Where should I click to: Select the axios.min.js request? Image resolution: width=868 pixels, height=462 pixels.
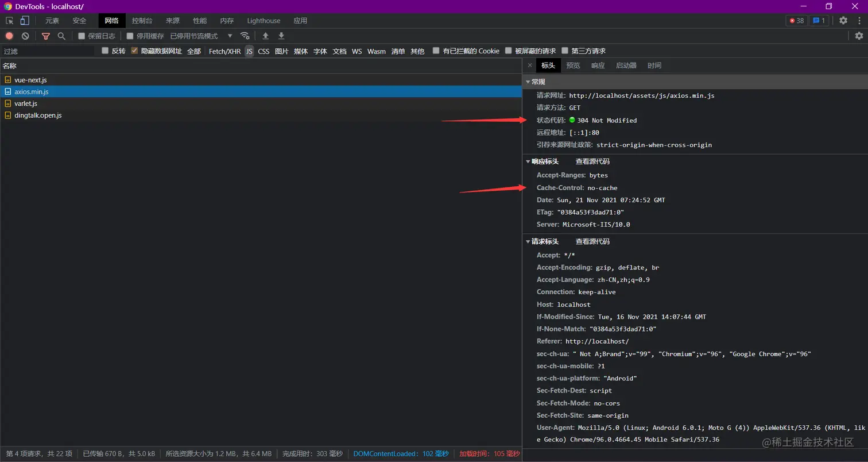[261, 91]
